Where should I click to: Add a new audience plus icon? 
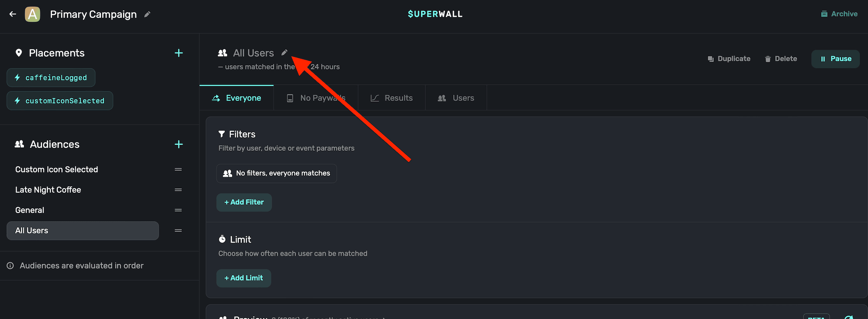coord(178,144)
